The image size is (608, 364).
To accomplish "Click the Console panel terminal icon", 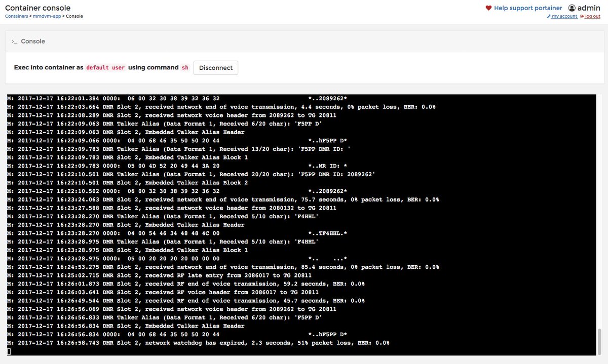I will [14, 42].
